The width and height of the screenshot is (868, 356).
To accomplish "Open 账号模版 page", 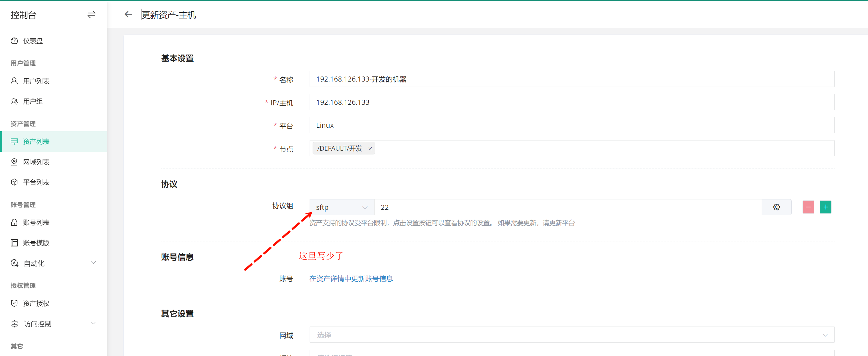I will [x=36, y=243].
